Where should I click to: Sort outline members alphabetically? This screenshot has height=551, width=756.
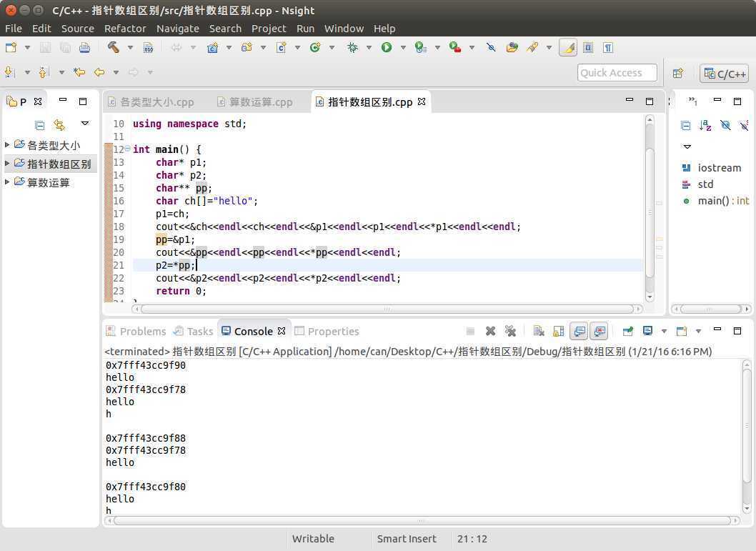(705, 125)
